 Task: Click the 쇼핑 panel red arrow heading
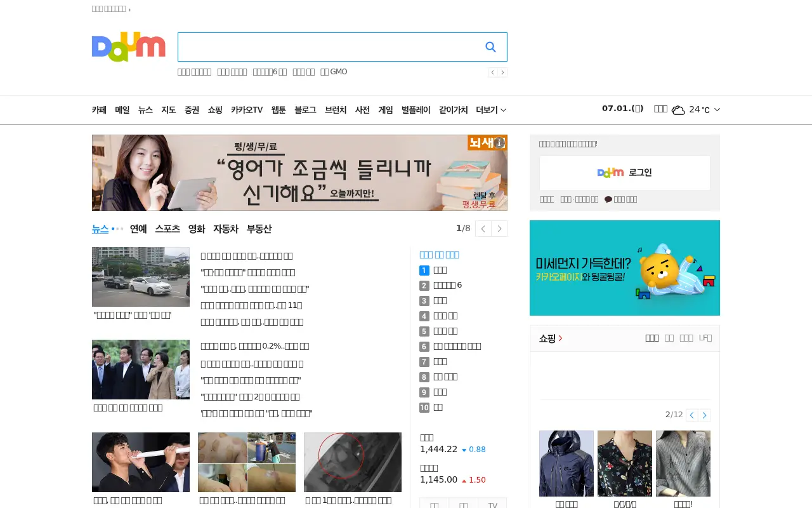(551, 338)
